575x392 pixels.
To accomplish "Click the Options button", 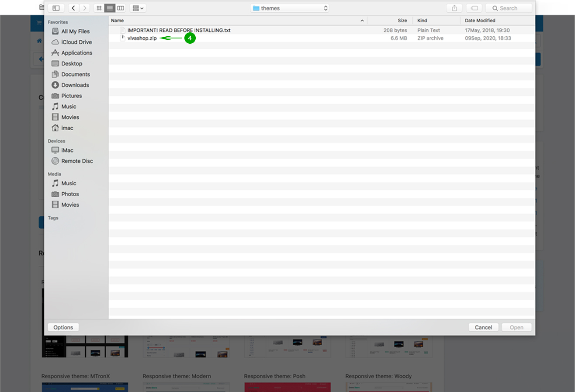I will 63,327.
